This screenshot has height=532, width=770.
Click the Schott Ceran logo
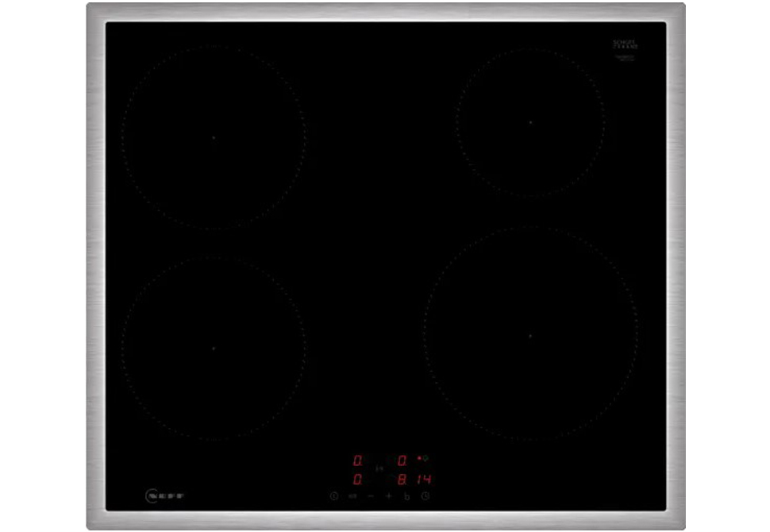[625, 44]
